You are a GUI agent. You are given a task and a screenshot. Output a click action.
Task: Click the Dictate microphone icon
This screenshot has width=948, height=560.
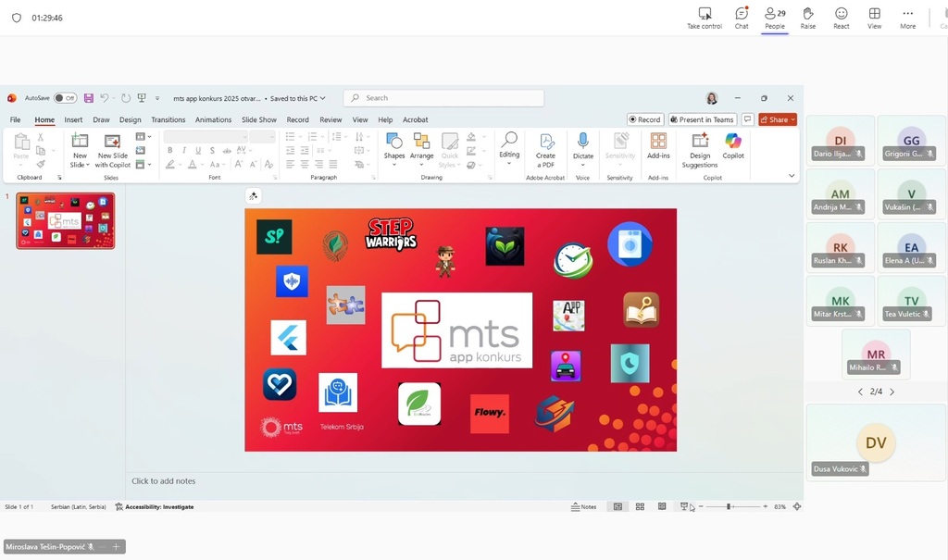tap(583, 142)
